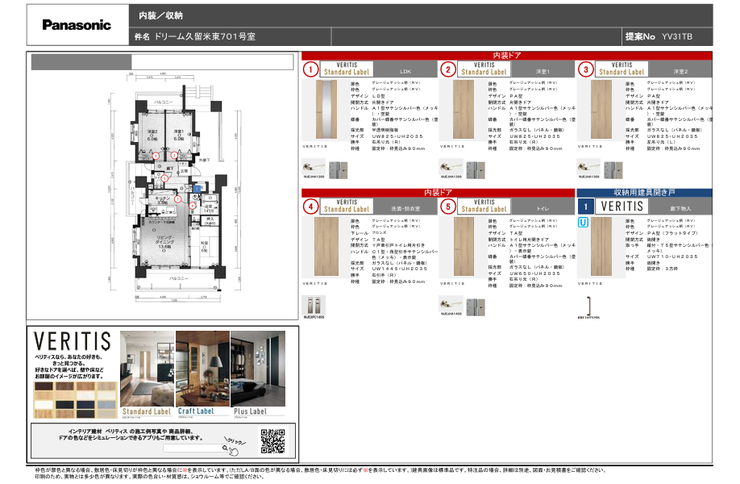
Task: Click the QR code in VERITIS banner
Action: [272, 439]
